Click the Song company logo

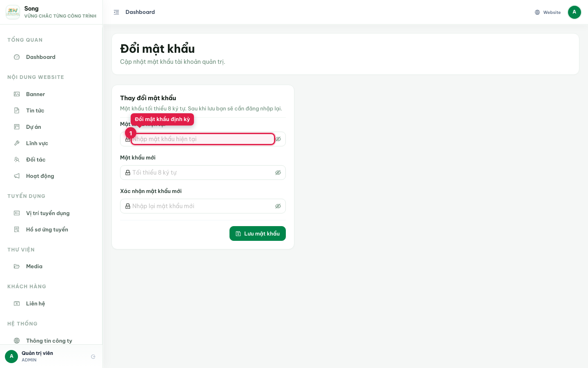point(13,12)
